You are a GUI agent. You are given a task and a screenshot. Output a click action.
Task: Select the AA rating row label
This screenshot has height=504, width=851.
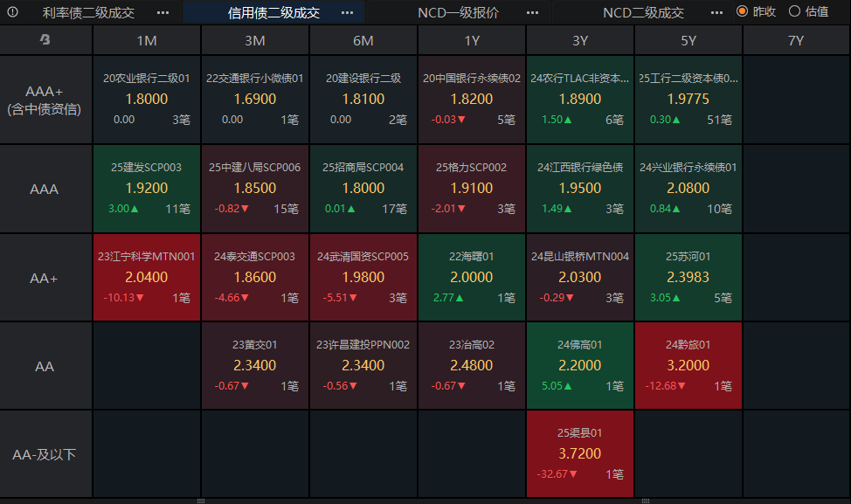45,366
